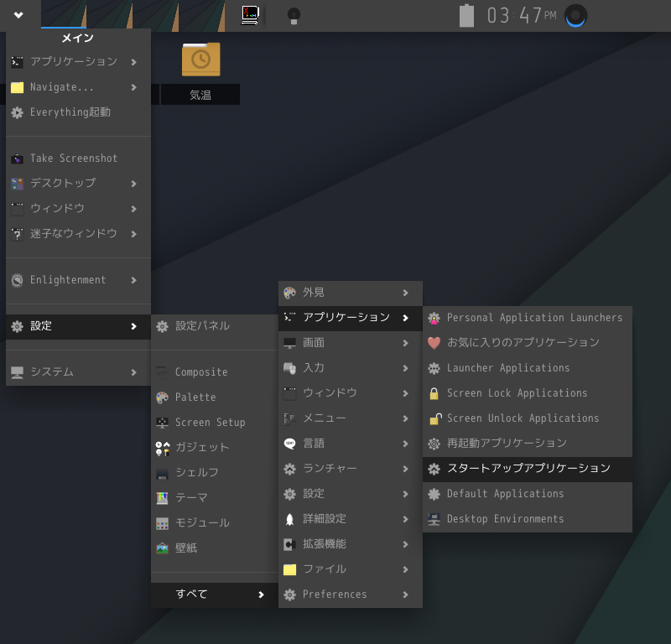Click the シェルフ shelf icon
Image resolution: width=671 pixels, height=644 pixels.
click(x=162, y=473)
